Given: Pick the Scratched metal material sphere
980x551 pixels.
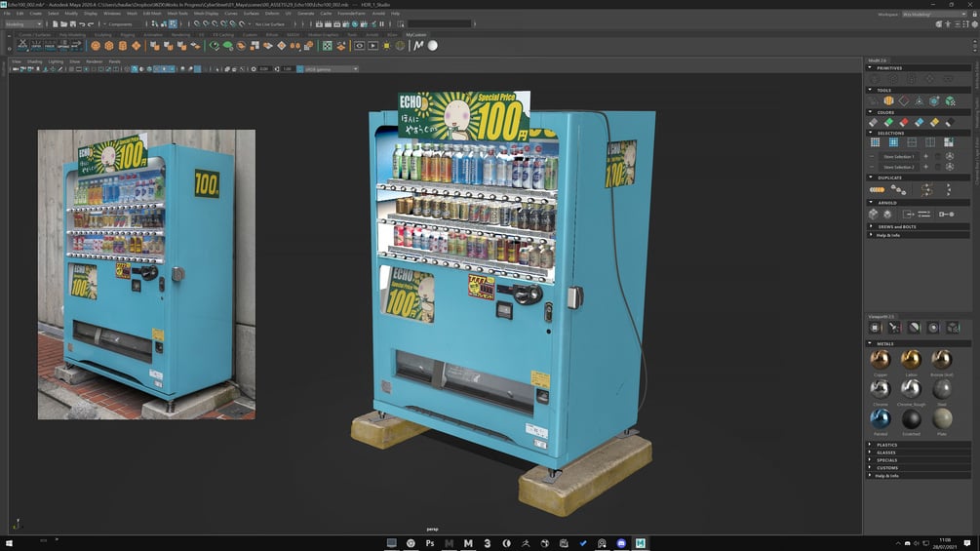Looking at the screenshot, I should pos(911,417).
